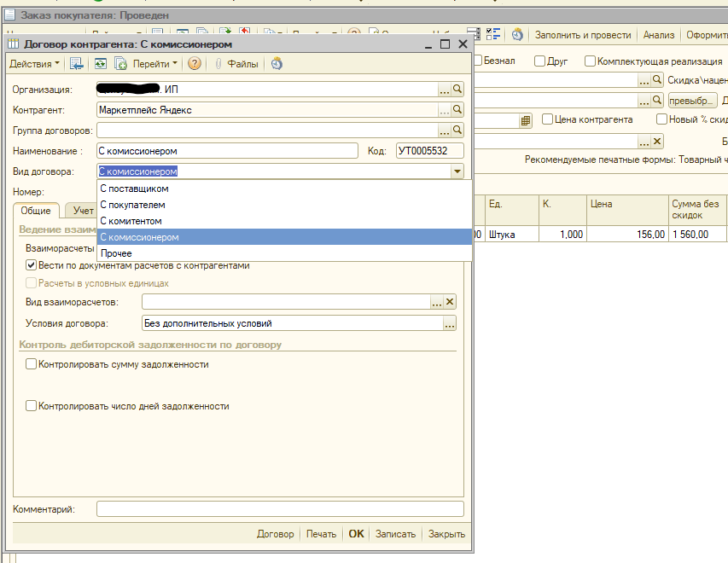Choose highlighted 'С комиссионером' option
Screen dimensions: 728x563
coord(284,237)
